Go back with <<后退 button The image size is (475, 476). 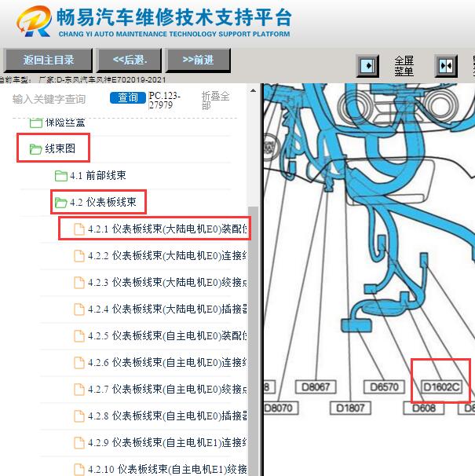click(x=130, y=60)
